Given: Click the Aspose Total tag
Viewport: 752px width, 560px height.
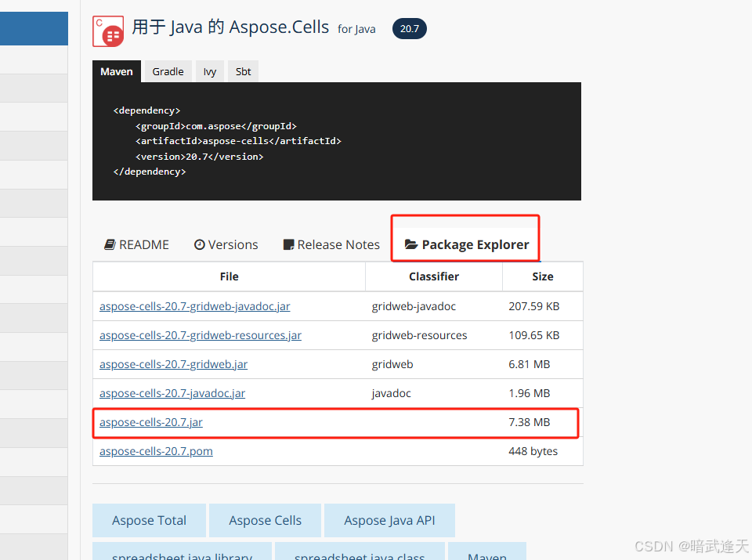Looking at the screenshot, I should pos(149,520).
